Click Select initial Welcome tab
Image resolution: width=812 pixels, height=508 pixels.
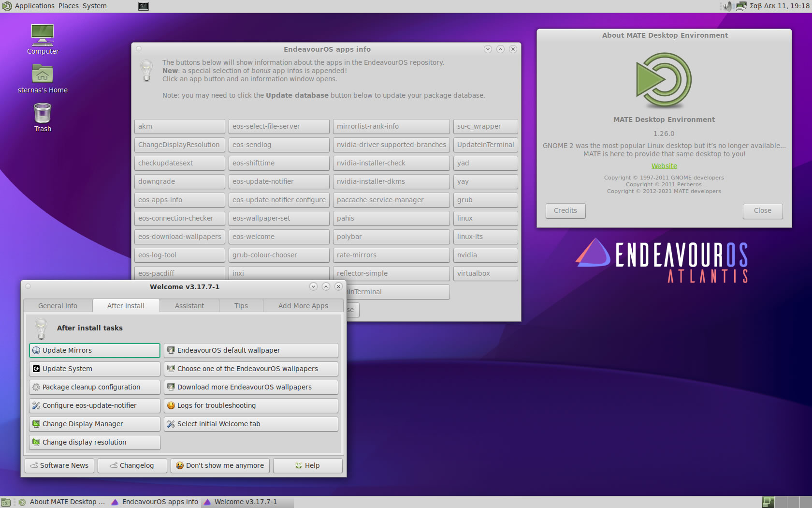251,424
